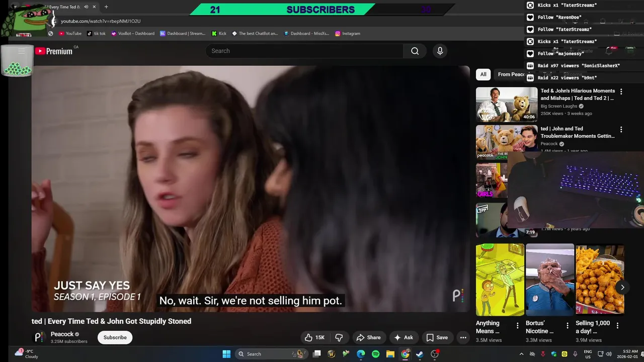Open Selling 1,000 a day short thumbnail
644x362 pixels.
tap(600, 280)
